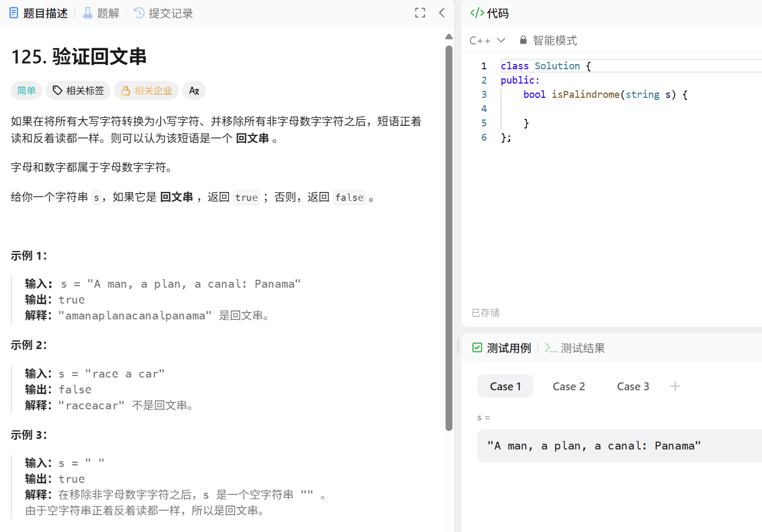Click the 提交记录 history clock icon

click(139, 13)
